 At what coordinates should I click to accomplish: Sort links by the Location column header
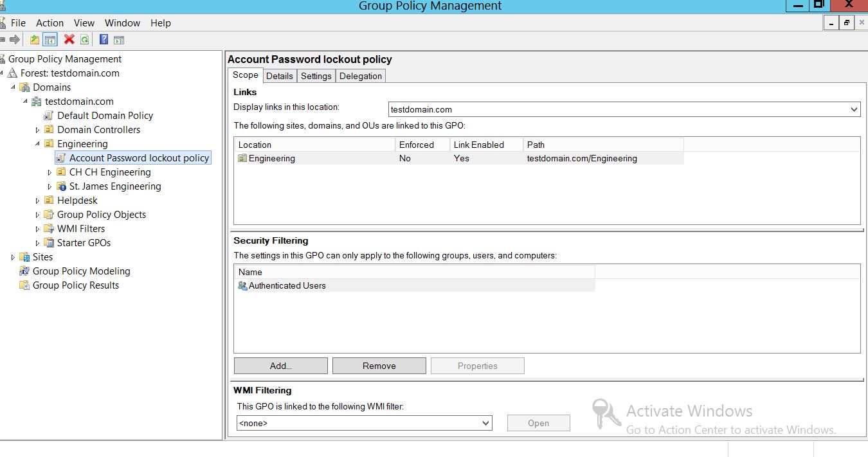point(315,145)
